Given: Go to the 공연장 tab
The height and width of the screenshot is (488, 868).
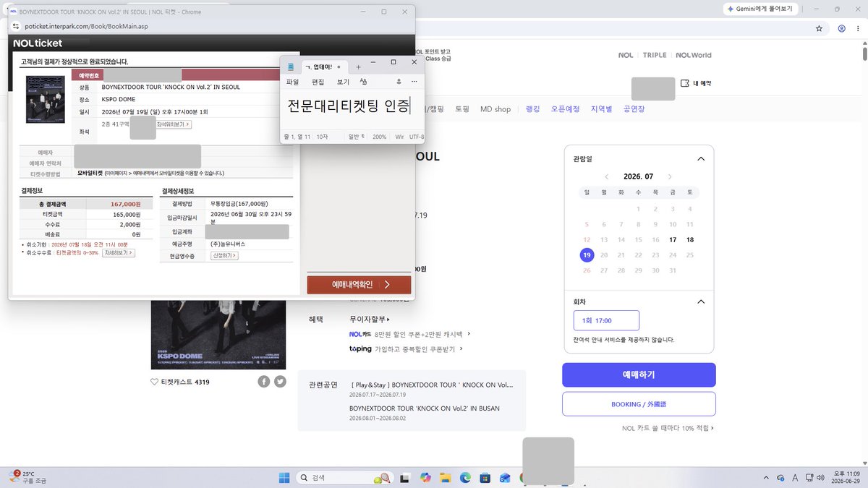Looking at the screenshot, I should pos(634,109).
